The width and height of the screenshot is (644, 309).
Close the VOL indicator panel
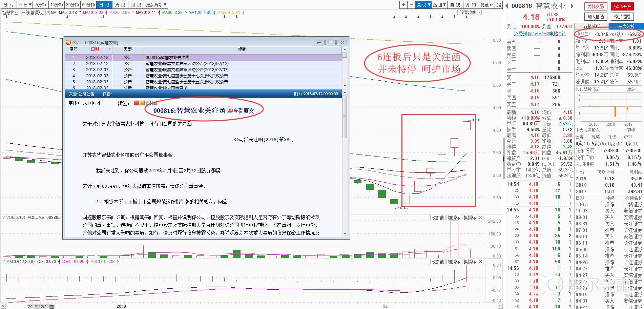[x=480, y=218]
